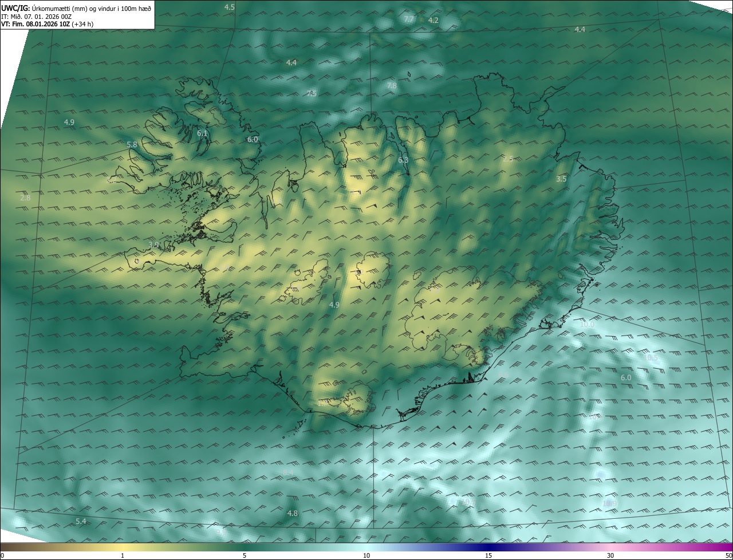733x560 pixels.
Task: Click the '7.5' value label
Action: [312, 93]
